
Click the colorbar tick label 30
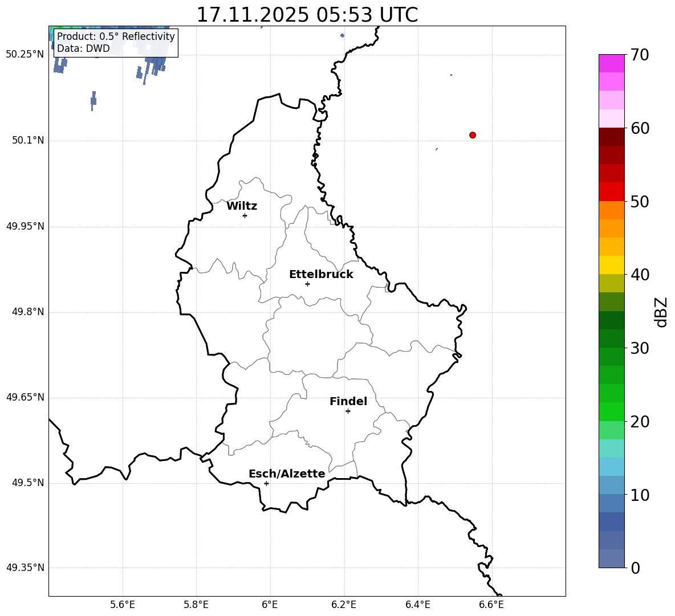tap(640, 348)
